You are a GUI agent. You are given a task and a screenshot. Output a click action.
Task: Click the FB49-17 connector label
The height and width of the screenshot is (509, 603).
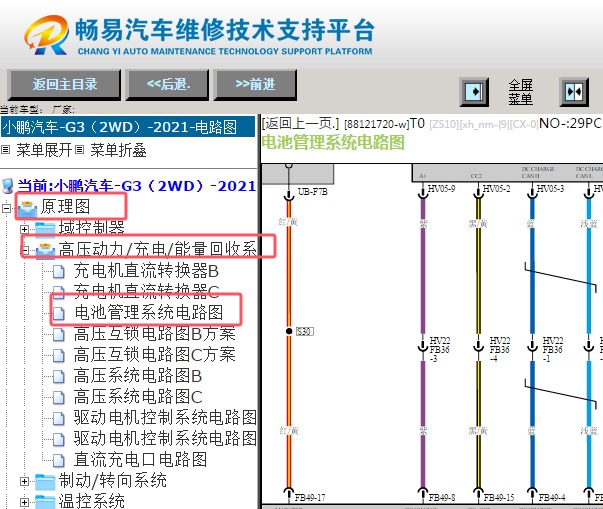[310, 498]
